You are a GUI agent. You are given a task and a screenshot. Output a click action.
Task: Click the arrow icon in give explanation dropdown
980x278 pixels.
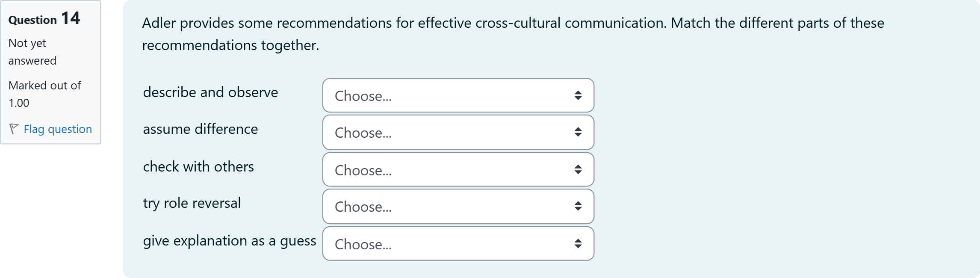[x=578, y=244]
